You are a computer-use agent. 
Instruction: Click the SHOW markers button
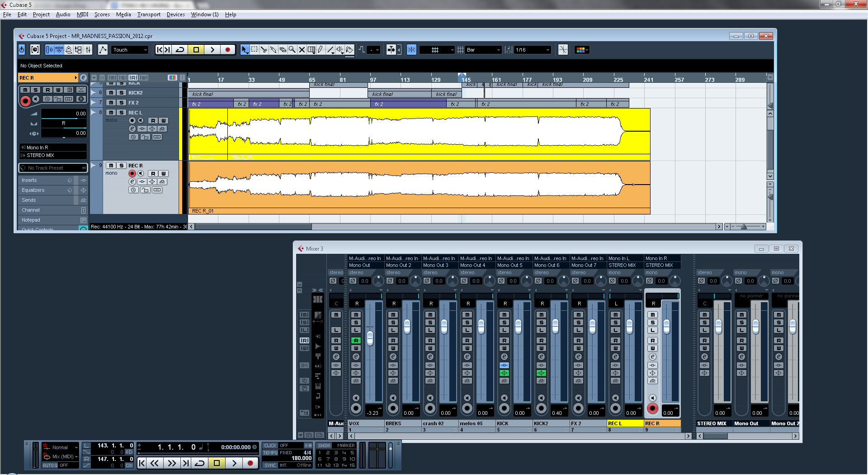324,446
